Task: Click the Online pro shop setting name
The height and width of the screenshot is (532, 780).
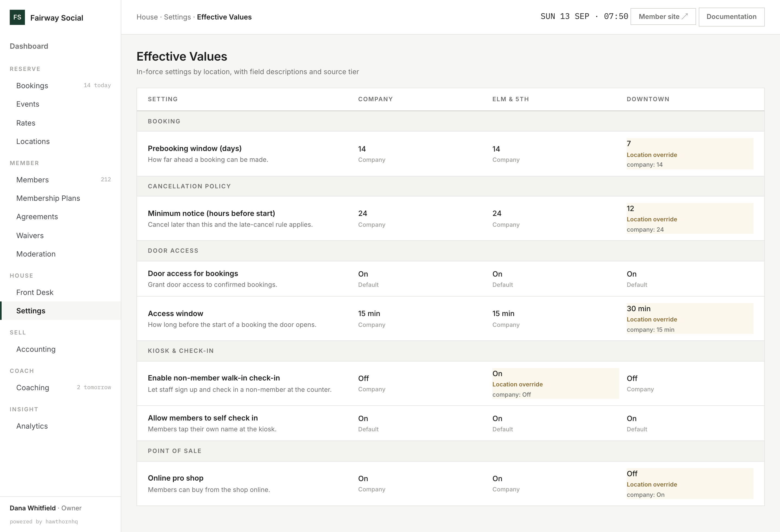Action: (175, 478)
